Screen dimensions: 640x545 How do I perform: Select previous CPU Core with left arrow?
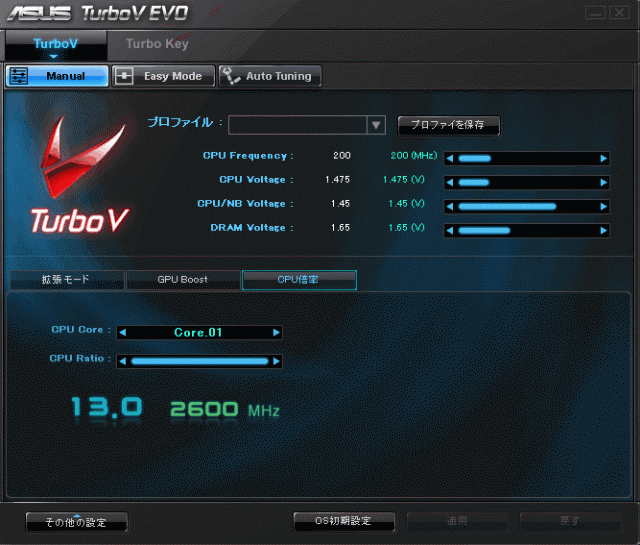[123, 332]
